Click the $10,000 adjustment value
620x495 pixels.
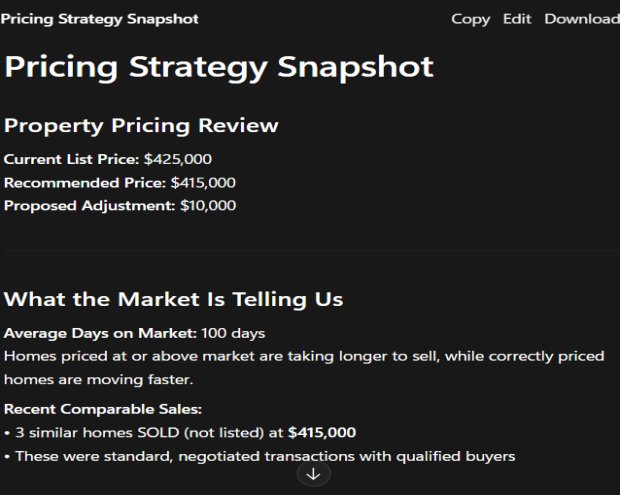click(208, 205)
